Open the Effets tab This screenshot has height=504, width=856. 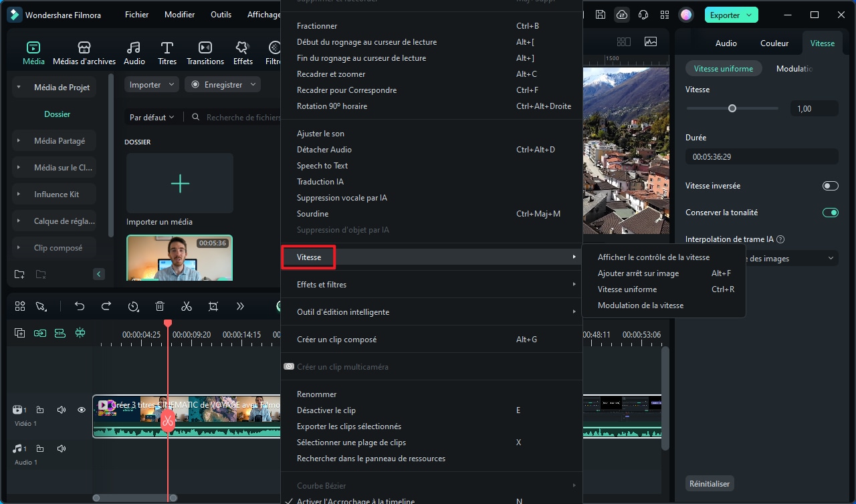click(243, 53)
